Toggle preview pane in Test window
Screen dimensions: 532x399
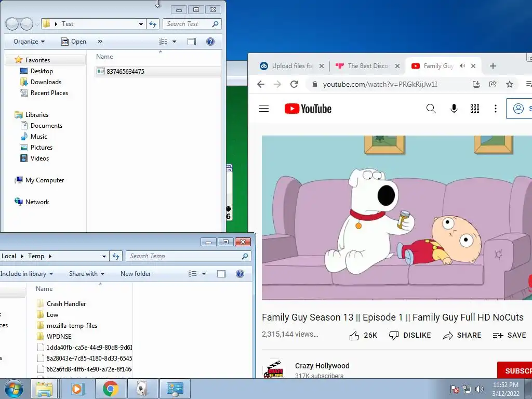pyautogui.click(x=192, y=42)
